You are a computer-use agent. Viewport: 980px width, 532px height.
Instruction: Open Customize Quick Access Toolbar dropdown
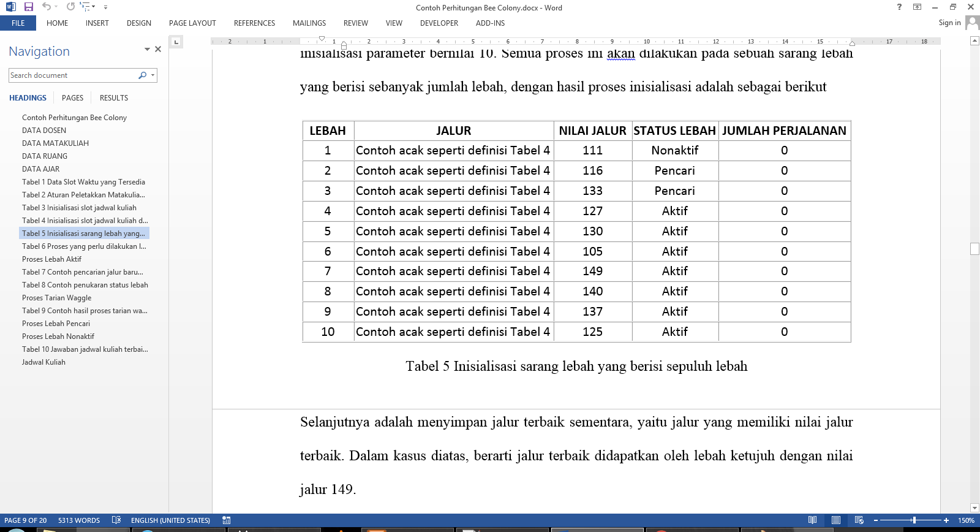(x=105, y=7)
